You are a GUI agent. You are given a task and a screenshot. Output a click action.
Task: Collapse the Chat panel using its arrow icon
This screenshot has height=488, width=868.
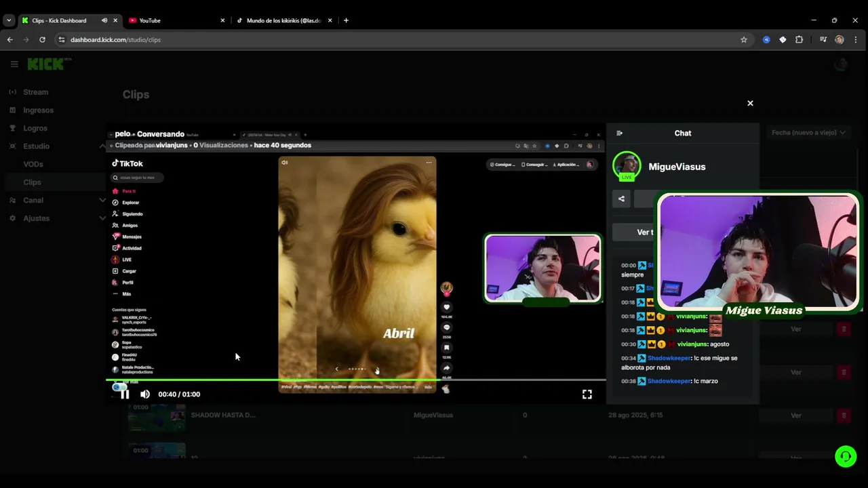click(x=619, y=134)
